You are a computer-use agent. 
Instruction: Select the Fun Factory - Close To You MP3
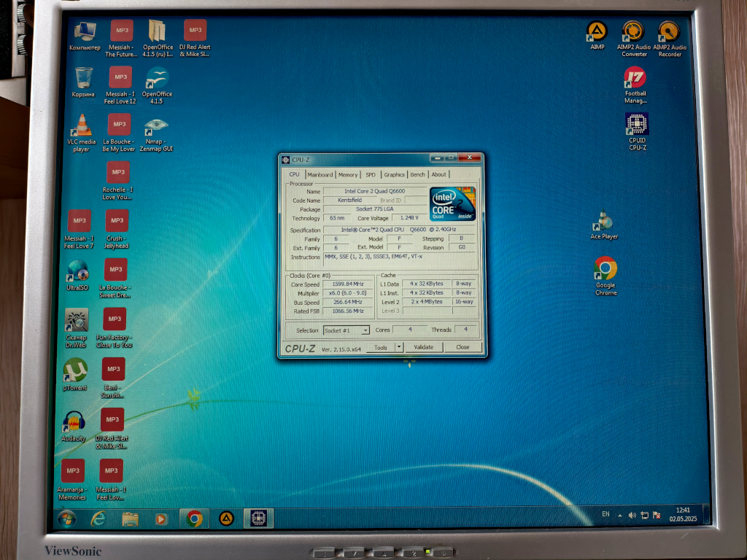pyautogui.click(x=114, y=328)
